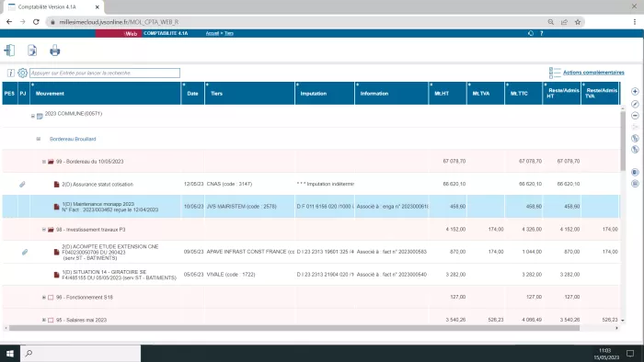Click the horizontal scrollbar under the table
The width and height of the screenshot is (644, 362).
[294, 328]
